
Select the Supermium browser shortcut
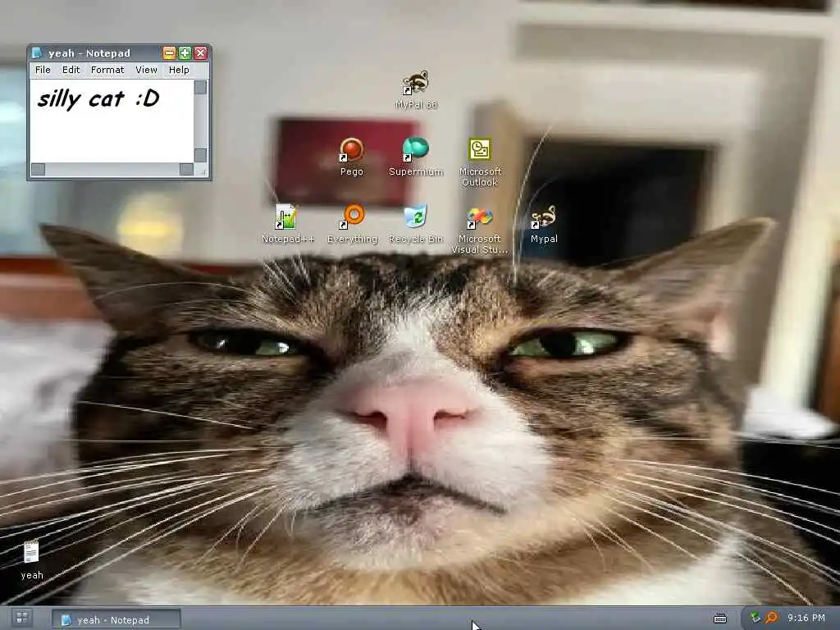click(x=416, y=157)
